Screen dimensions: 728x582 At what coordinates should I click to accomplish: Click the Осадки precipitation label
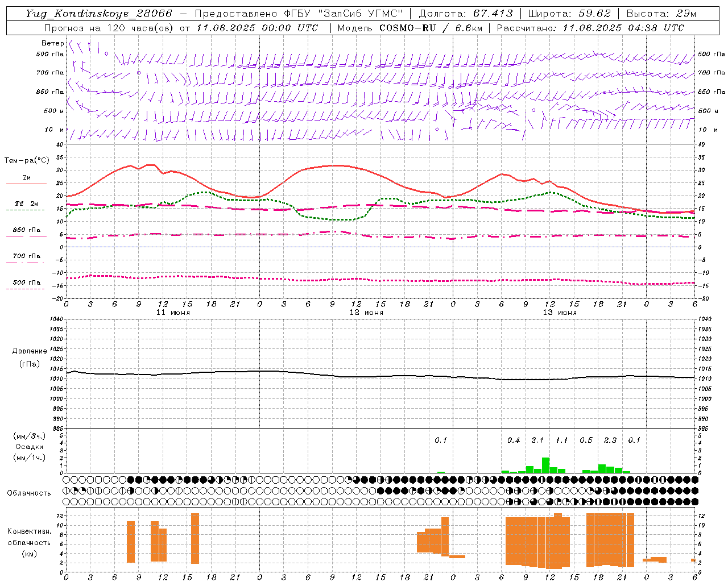(x=30, y=447)
